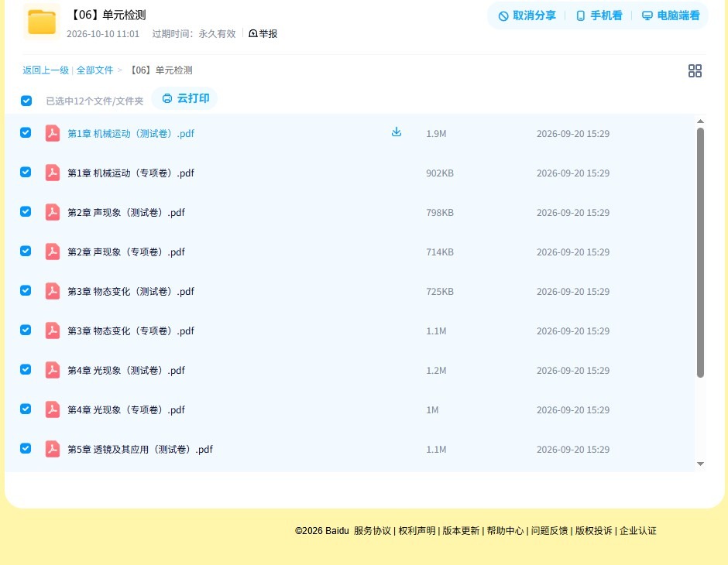This screenshot has height=565, width=728.
Task: Go back via 返回上一级 link
Action: pos(46,70)
